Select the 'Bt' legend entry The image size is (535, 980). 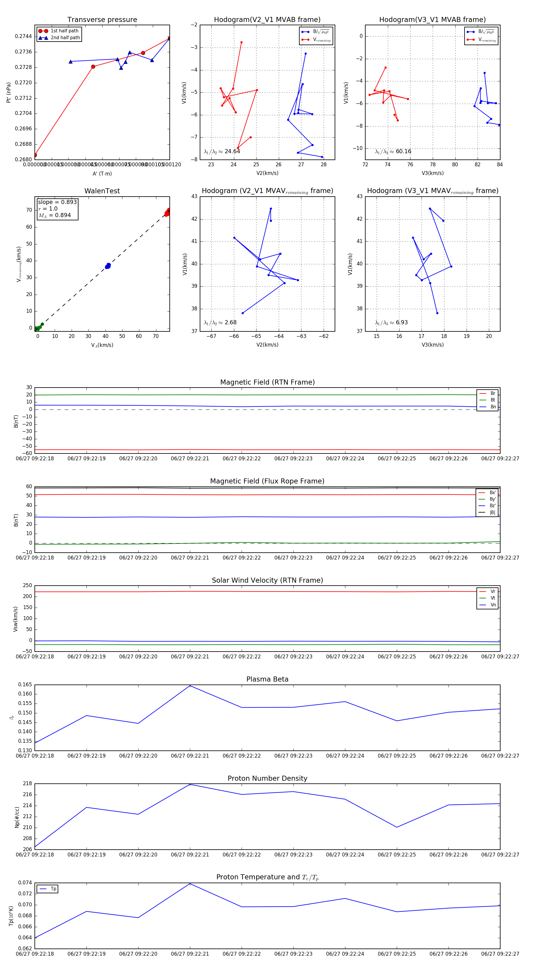click(487, 400)
